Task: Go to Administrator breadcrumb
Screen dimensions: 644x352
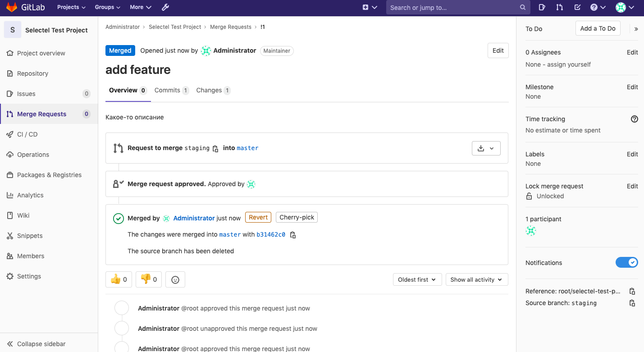Action: pyautogui.click(x=123, y=27)
